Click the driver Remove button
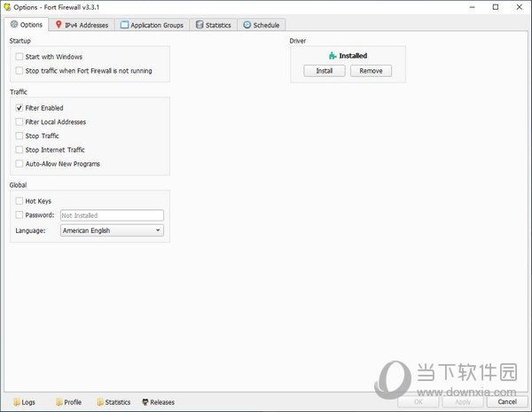 pos(371,71)
